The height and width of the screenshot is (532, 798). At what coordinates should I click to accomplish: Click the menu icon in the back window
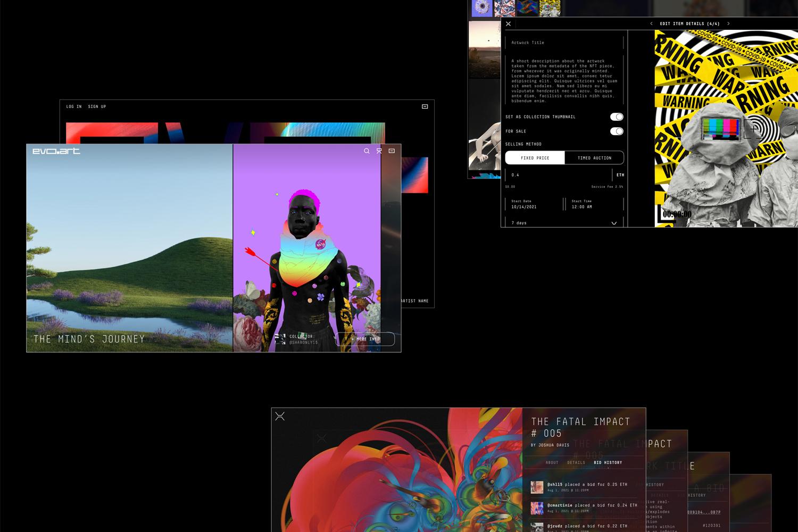[425, 106]
